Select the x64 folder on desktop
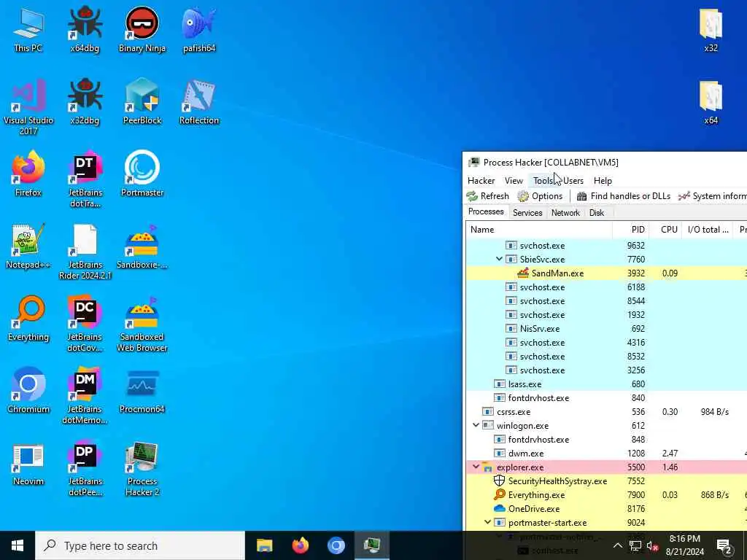The image size is (747, 560). (x=711, y=102)
